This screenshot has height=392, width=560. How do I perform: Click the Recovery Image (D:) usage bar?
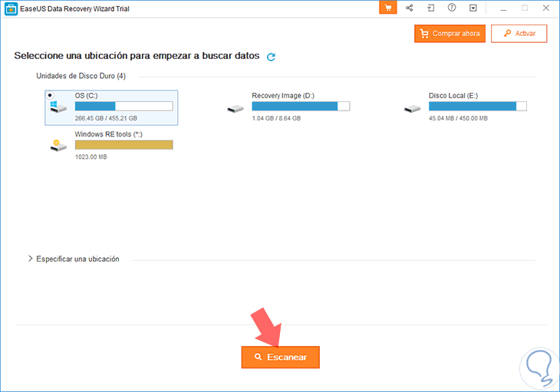301,106
